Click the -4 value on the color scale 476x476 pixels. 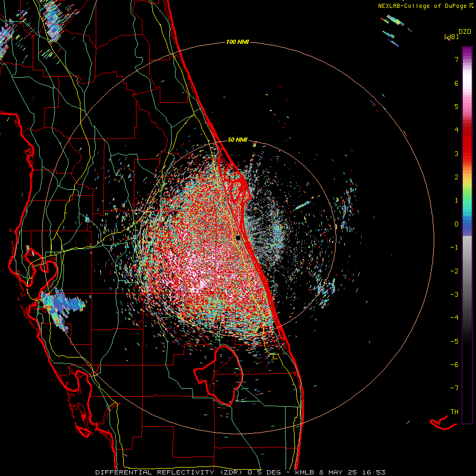454,318
